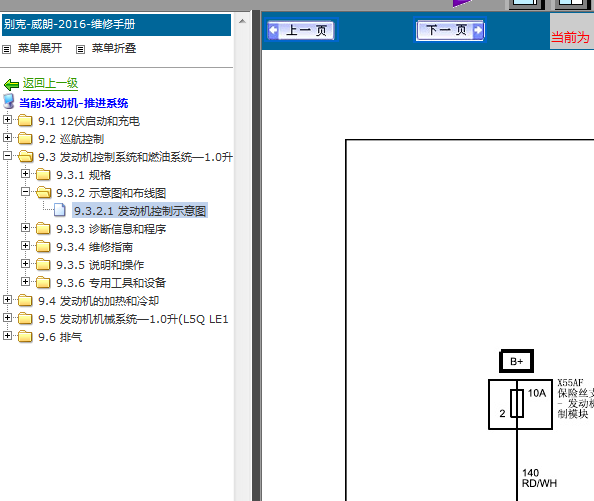Image resolution: width=594 pixels, height=501 pixels.
Task: Click the scroll-up arrow of left panel
Action: pos(242,21)
